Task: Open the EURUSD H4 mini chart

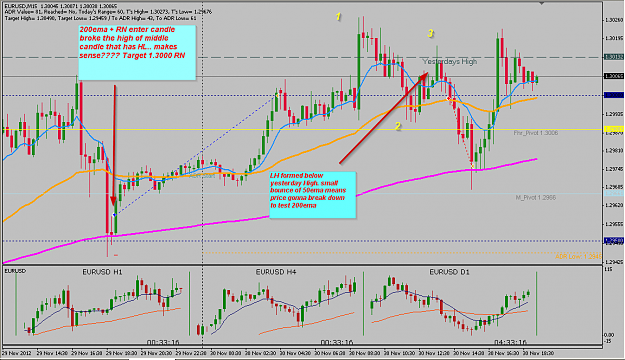Action: pyautogui.click(x=276, y=304)
